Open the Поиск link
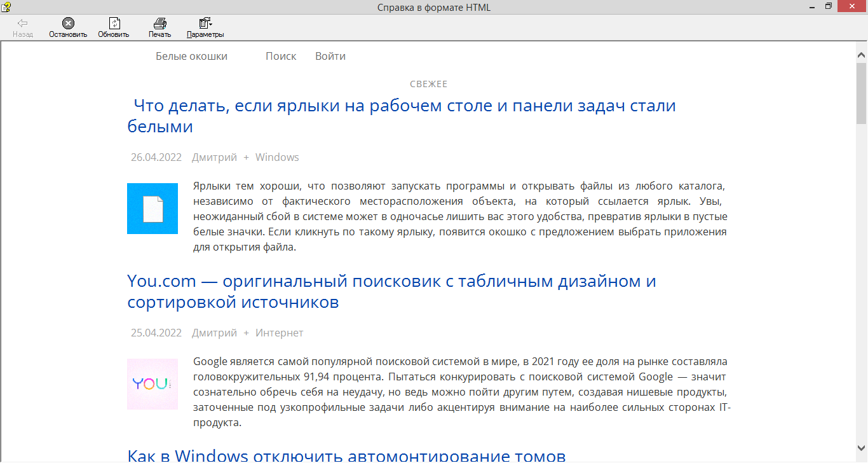 click(x=281, y=56)
